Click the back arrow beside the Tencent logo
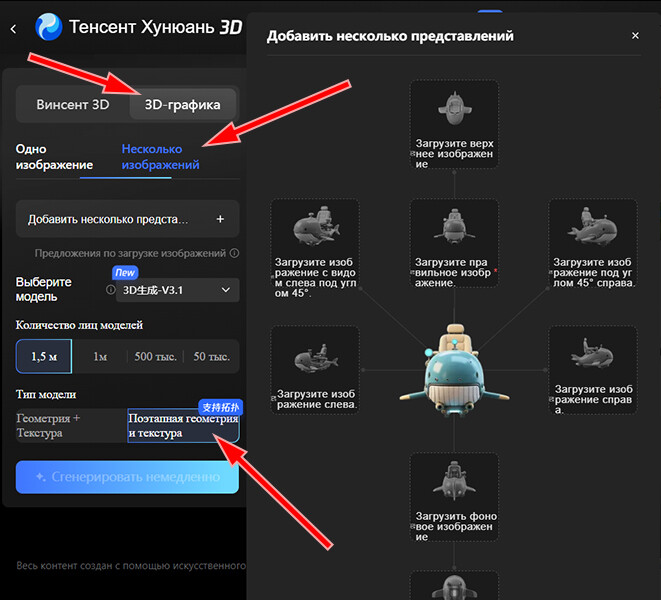Viewport: 661px width, 600px height. [x=13, y=28]
